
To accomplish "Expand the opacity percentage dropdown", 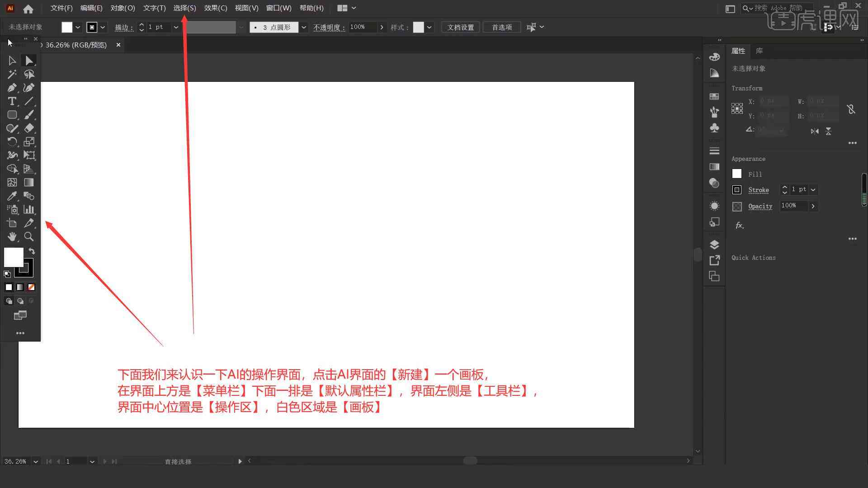I will [x=382, y=28].
